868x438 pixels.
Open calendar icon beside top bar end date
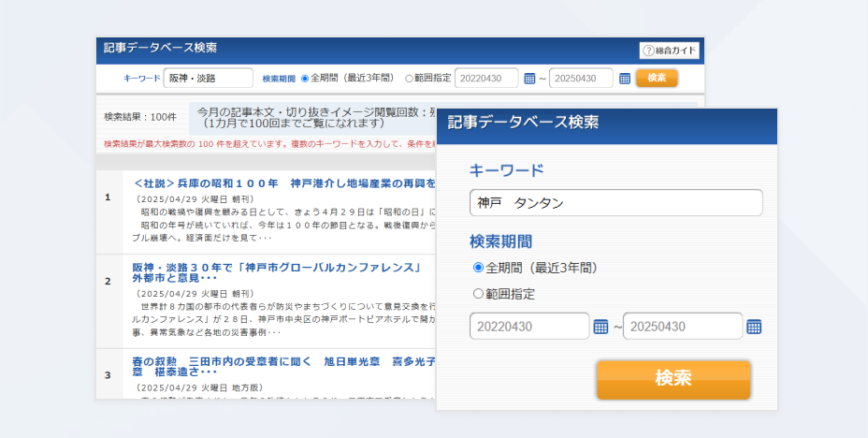click(x=625, y=79)
